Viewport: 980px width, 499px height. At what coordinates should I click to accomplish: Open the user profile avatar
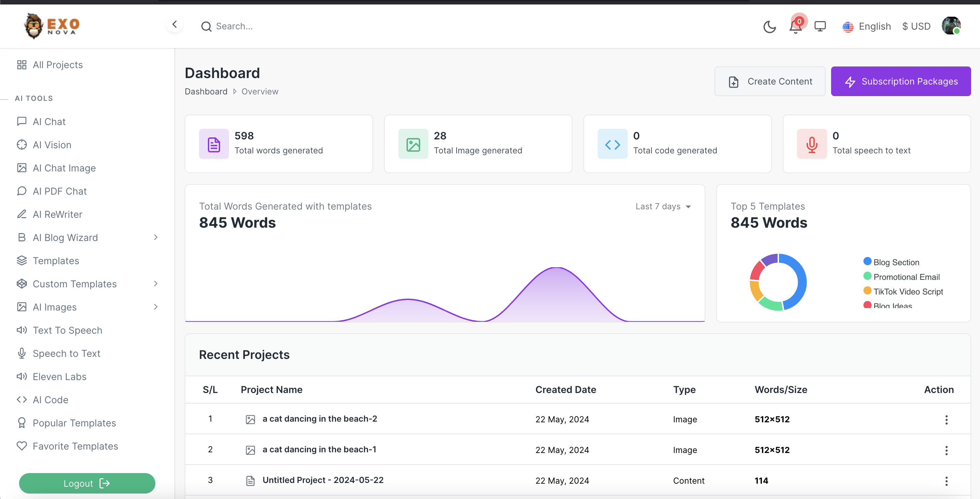pyautogui.click(x=951, y=26)
